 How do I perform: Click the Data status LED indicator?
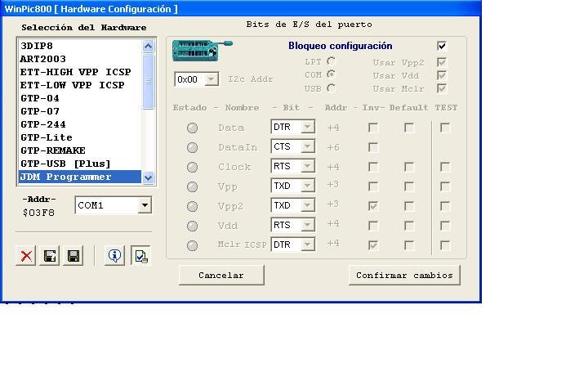tap(192, 128)
